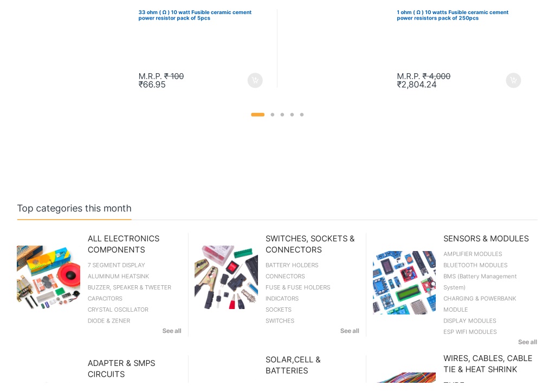555x392 pixels.
Task: Select the third carousel page dot
Action: 282,115
